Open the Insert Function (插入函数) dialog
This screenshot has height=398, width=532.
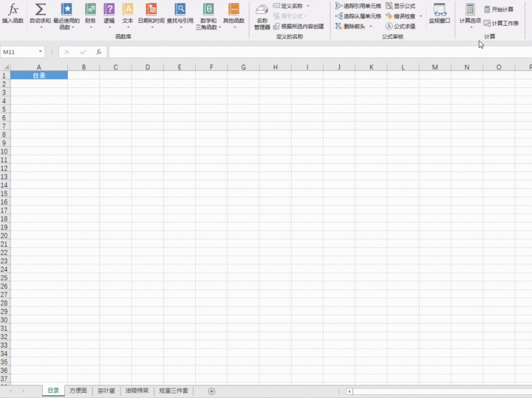pyautogui.click(x=13, y=13)
